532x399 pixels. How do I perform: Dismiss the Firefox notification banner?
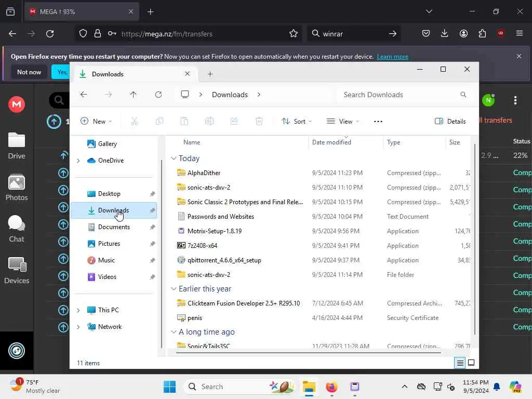(519, 56)
